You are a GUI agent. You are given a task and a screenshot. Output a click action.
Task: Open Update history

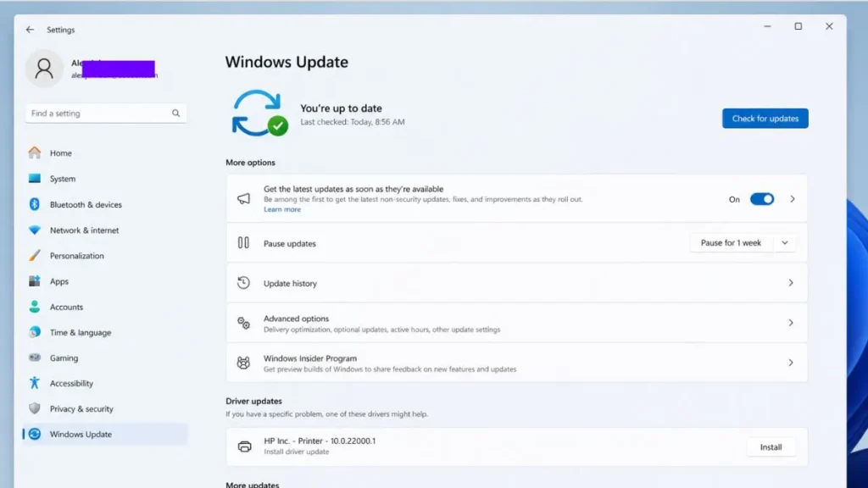pyautogui.click(x=517, y=282)
